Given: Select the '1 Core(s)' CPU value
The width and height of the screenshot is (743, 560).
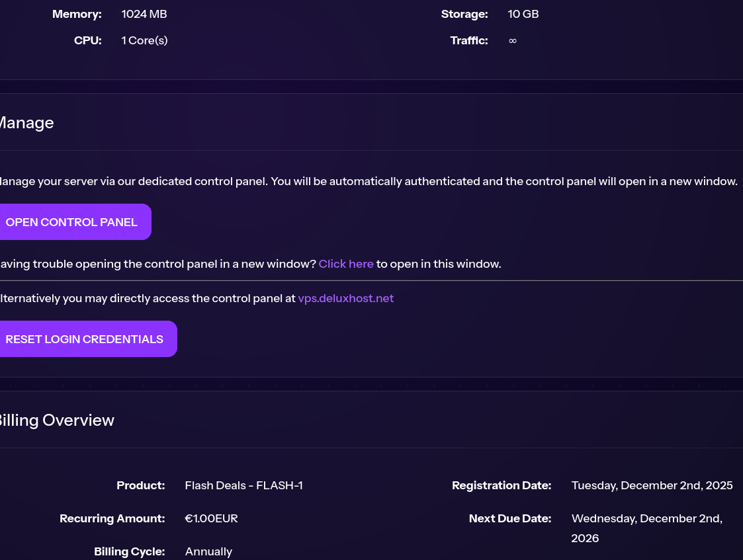Looking at the screenshot, I should pyautogui.click(x=144, y=41).
